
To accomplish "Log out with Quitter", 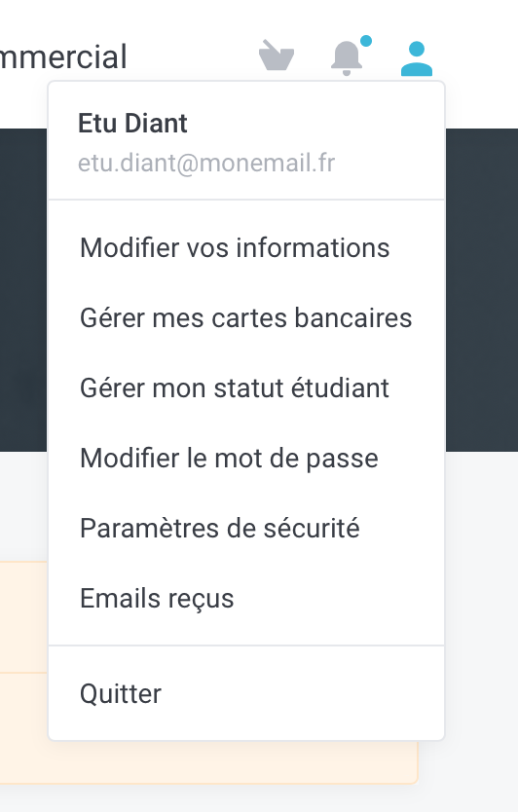I will 246,693.
